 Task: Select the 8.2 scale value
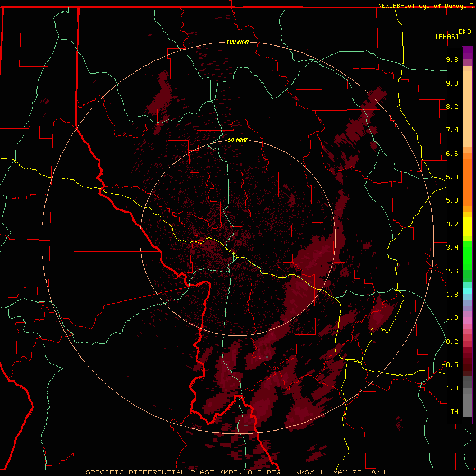[x=452, y=106]
